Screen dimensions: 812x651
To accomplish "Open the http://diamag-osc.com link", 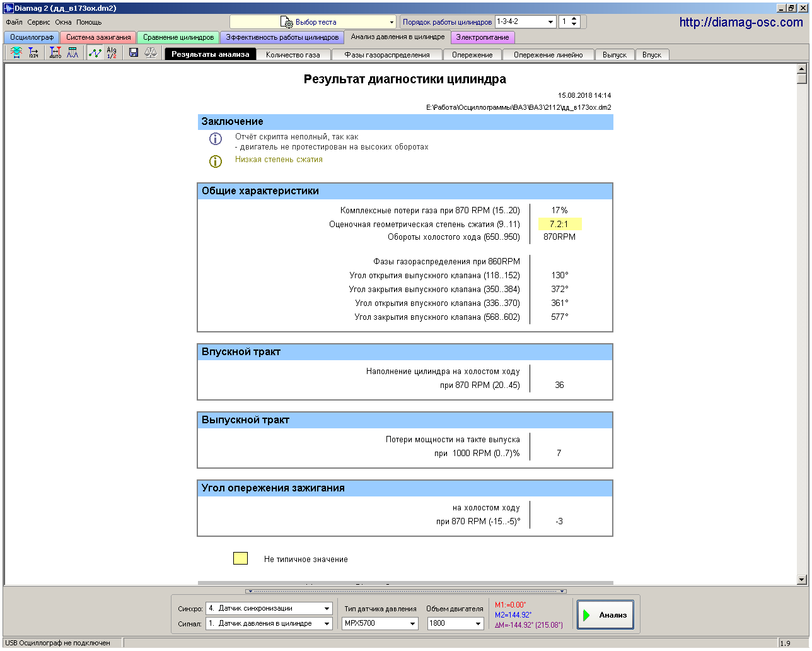I will (x=741, y=22).
